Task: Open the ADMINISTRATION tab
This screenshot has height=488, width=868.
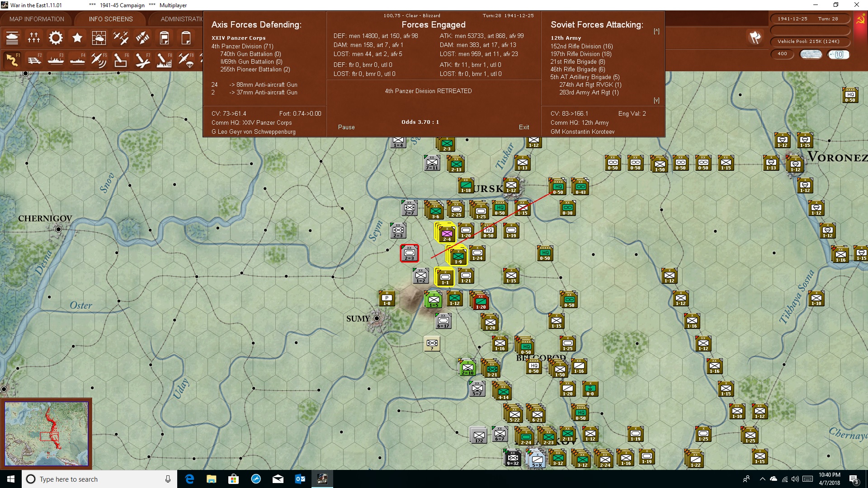Action: (181, 19)
